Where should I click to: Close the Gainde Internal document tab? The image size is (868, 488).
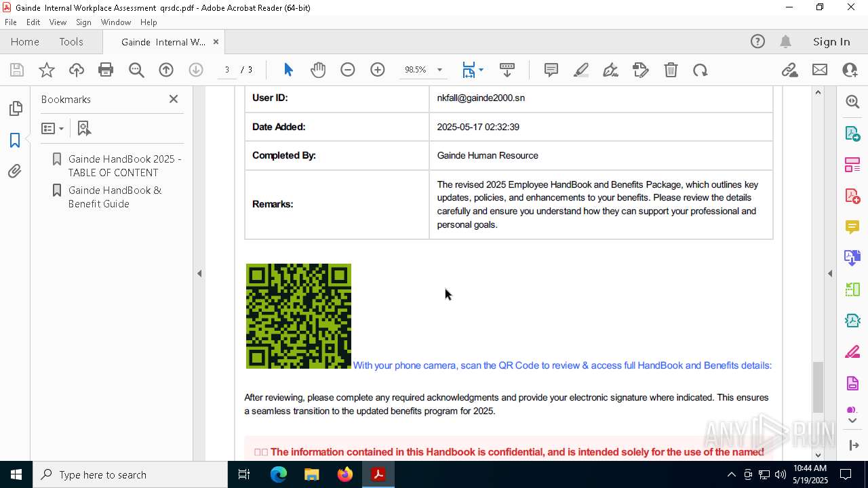[x=216, y=41]
